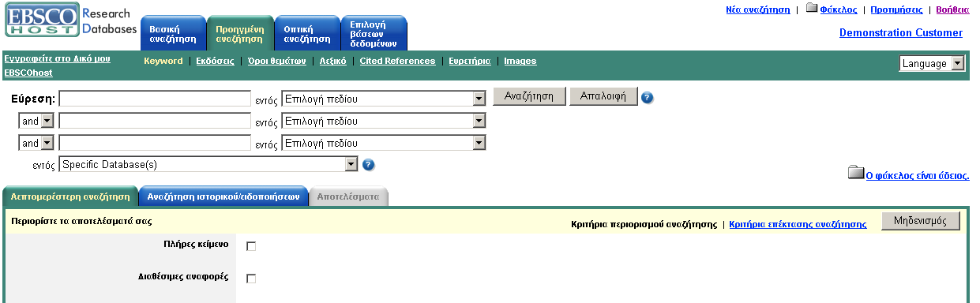
Task: Open the Βοήθεια link
Action: tap(952, 9)
